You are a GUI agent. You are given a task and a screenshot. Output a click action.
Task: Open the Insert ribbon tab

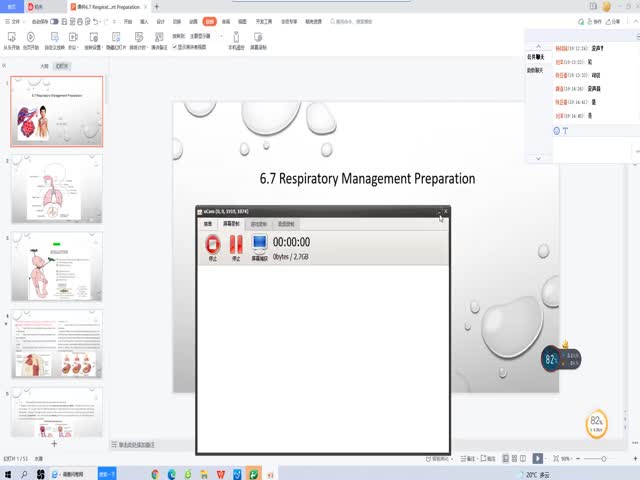tap(144, 22)
